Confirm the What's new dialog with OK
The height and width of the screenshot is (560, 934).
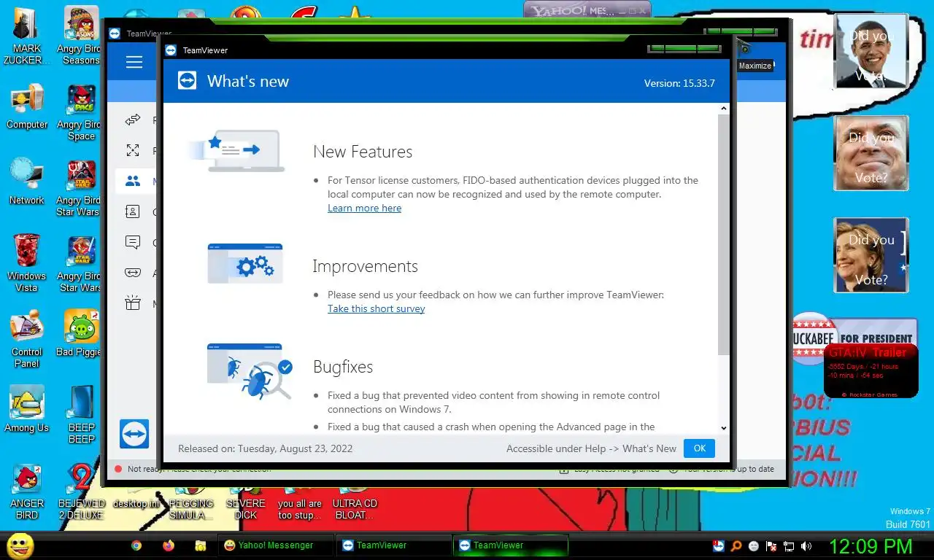699,448
